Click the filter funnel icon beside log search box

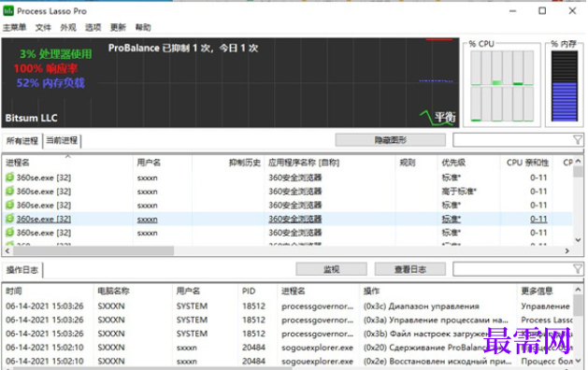(578, 269)
